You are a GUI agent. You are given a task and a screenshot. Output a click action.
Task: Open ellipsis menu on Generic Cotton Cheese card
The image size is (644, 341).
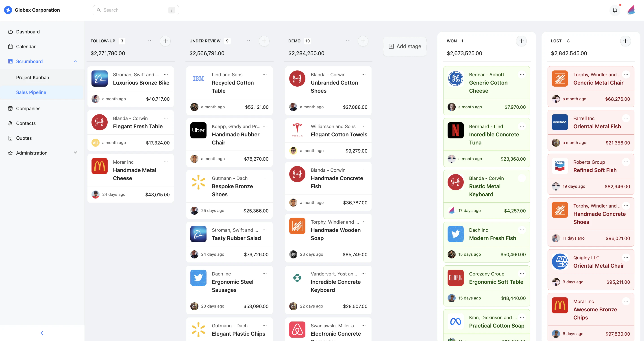click(522, 74)
